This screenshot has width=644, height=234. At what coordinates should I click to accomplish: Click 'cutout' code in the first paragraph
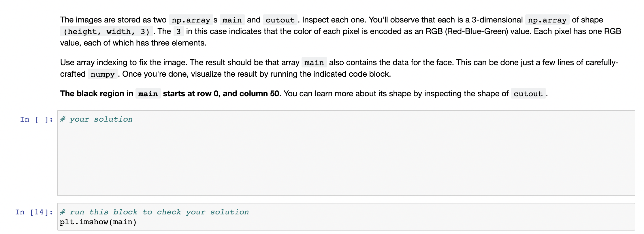click(280, 20)
